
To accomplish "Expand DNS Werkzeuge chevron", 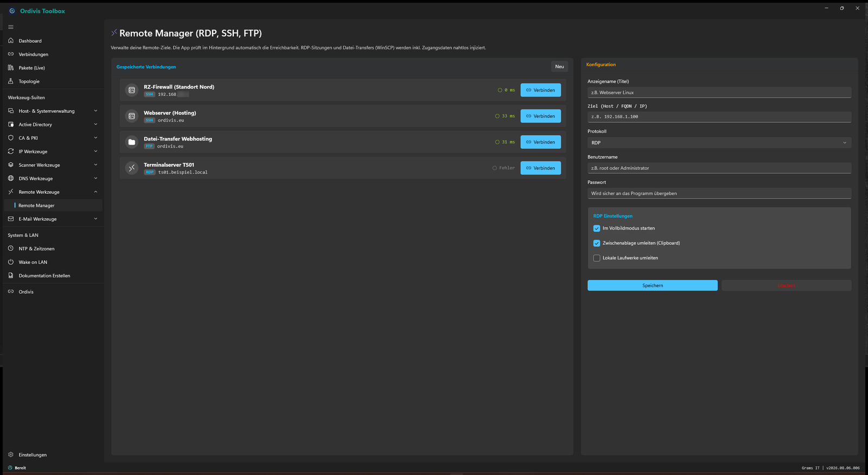I will 95,179.
